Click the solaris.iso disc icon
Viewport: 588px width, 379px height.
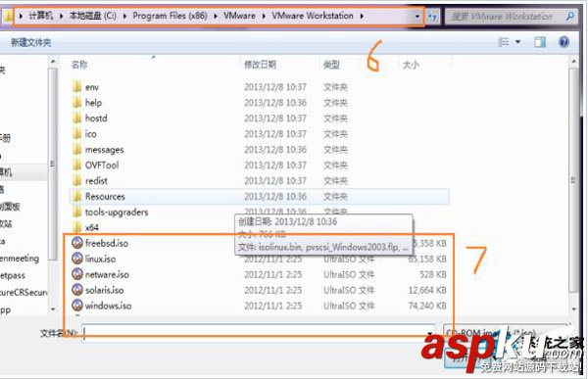pos(77,290)
